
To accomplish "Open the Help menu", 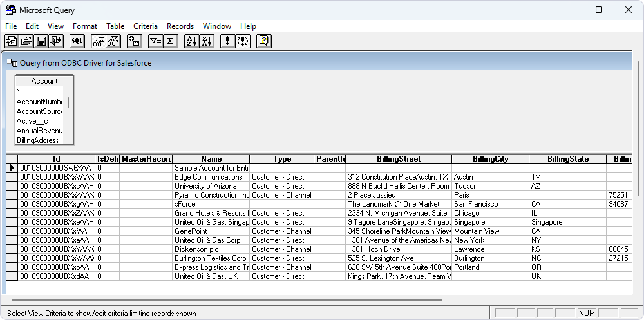I will coord(248,26).
